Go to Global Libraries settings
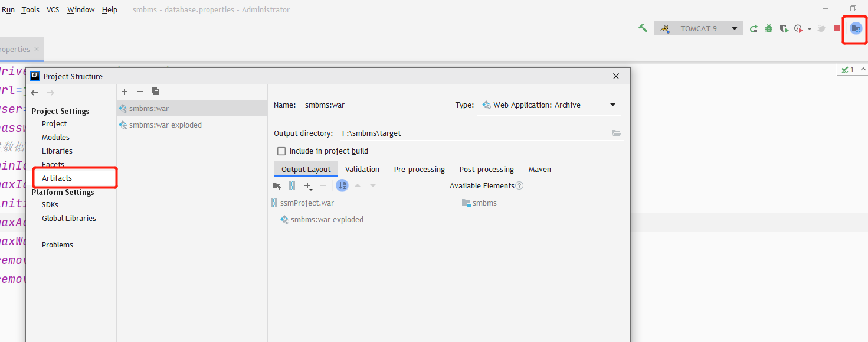Viewport: 868px width, 342px height. click(69, 218)
